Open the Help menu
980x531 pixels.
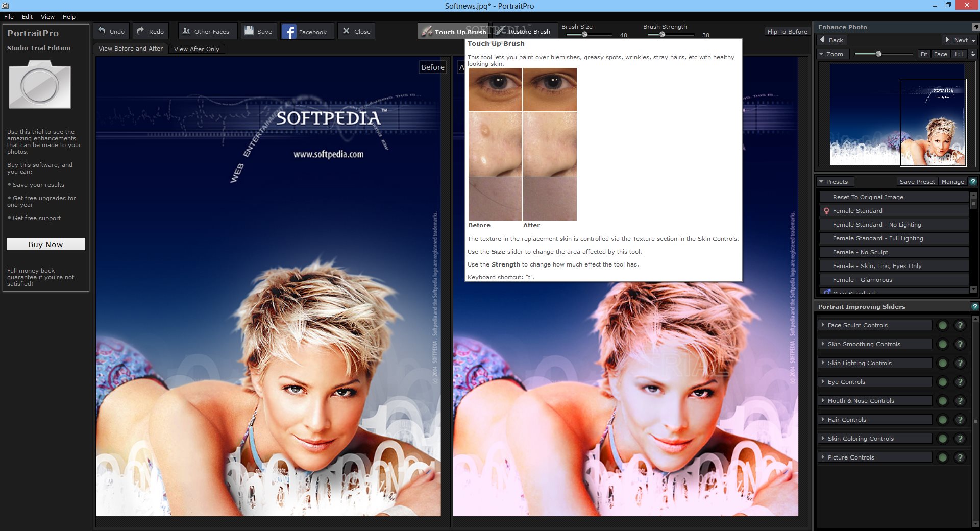69,17
